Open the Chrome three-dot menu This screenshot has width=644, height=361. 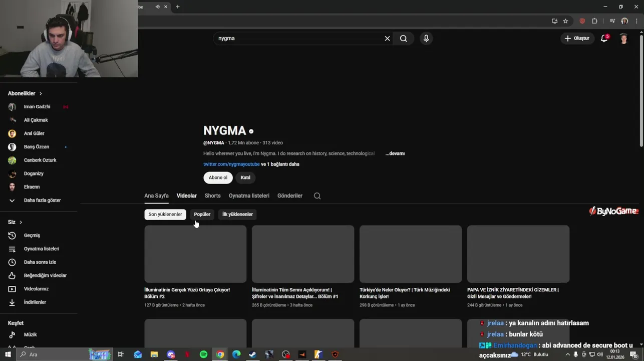(636, 21)
